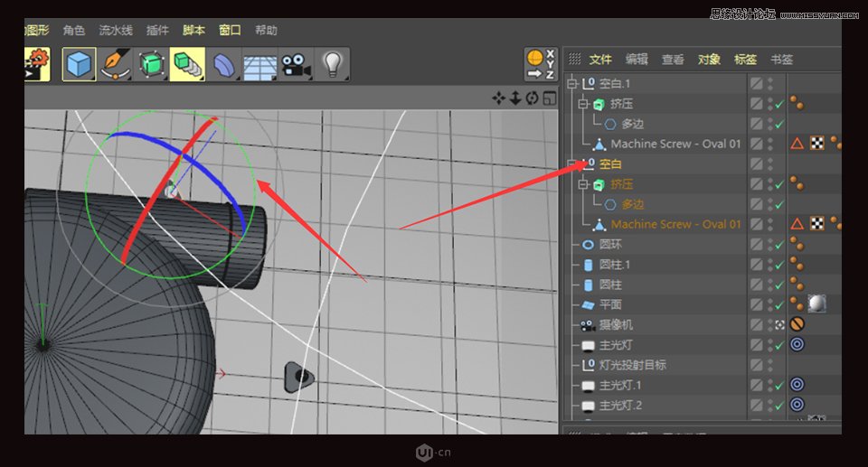This screenshot has width=868, height=467.
Task: Toggle the green checkmark for 圆环
Action: (x=779, y=245)
